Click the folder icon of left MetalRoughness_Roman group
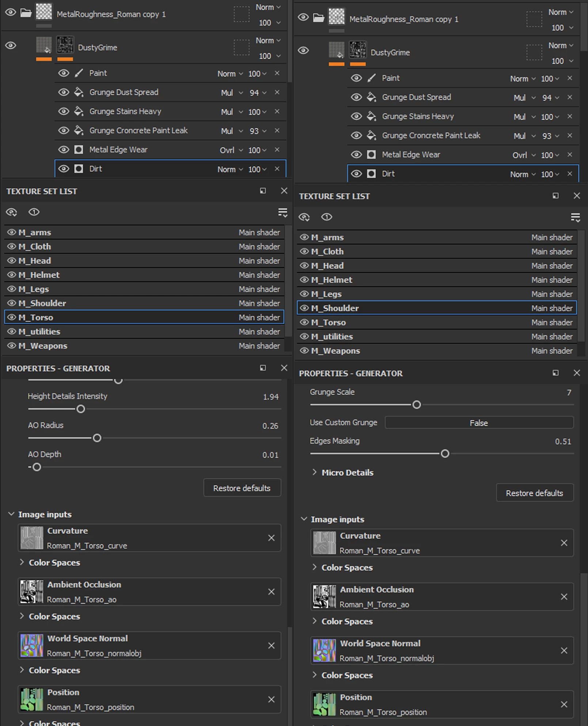This screenshot has width=588, height=726. click(x=26, y=13)
